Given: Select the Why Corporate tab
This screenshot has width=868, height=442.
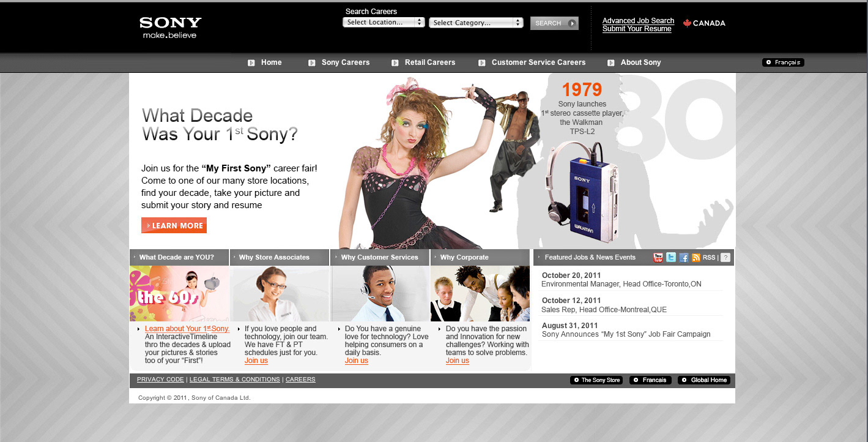Looking at the screenshot, I should (x=480, y=257).
